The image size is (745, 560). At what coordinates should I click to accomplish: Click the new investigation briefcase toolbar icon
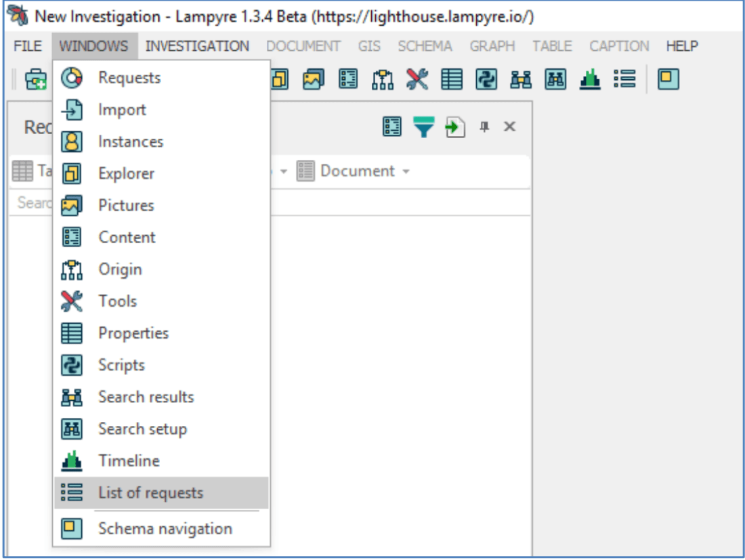coord(36,79)
